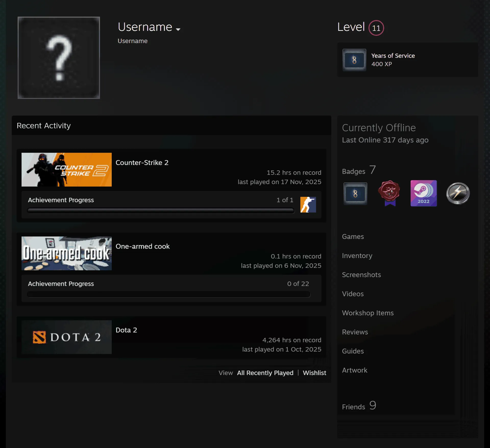The height and width of the screenshot is (448, 490).
Task: Open the Badges 7 section link
Action: point(359,170)
